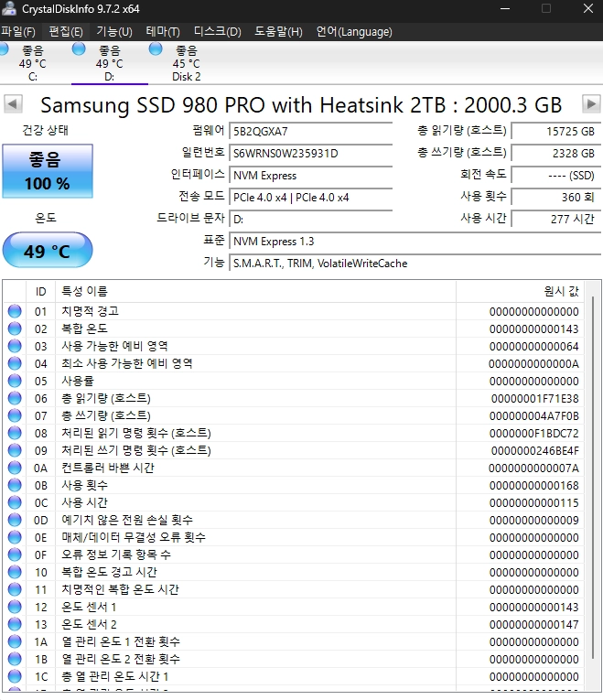The height and width of the screenshot is (700, 603).
Task: Go to next disk with right arrow
Action: click(x=591, y=104)
